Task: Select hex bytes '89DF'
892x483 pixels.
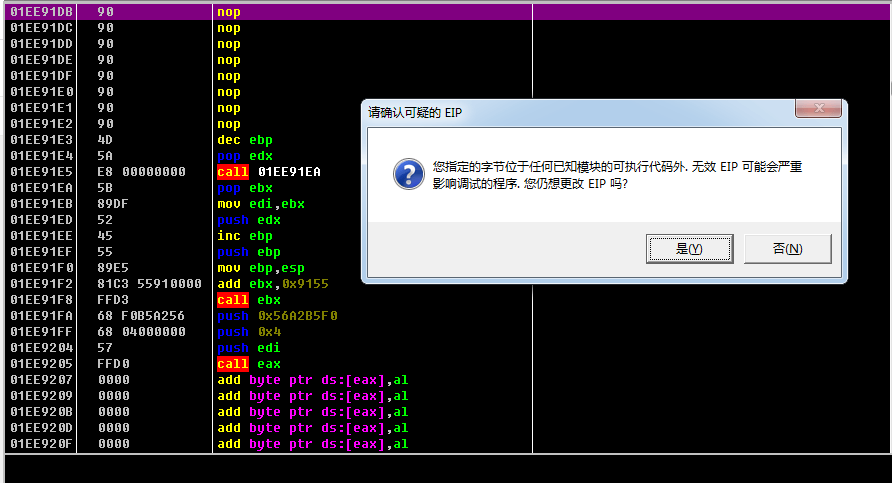Action: click(113, 204)
